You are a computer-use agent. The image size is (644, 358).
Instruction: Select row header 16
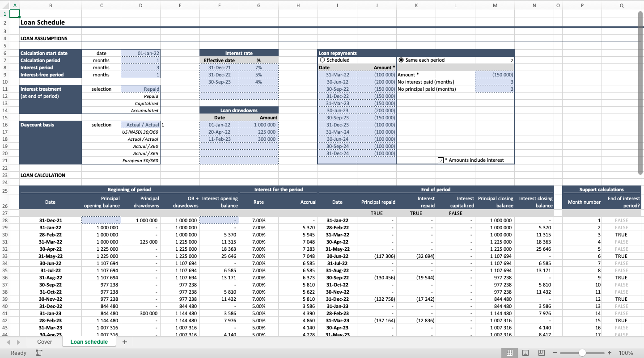(4, 125)
